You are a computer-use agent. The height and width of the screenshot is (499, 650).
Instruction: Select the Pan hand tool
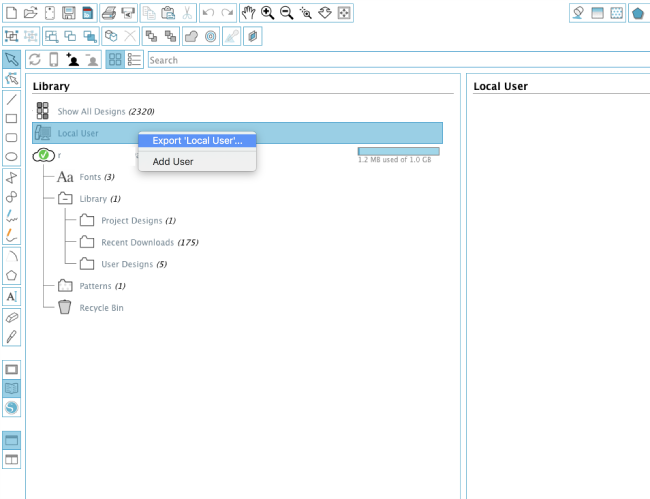(x=248, y=13)
